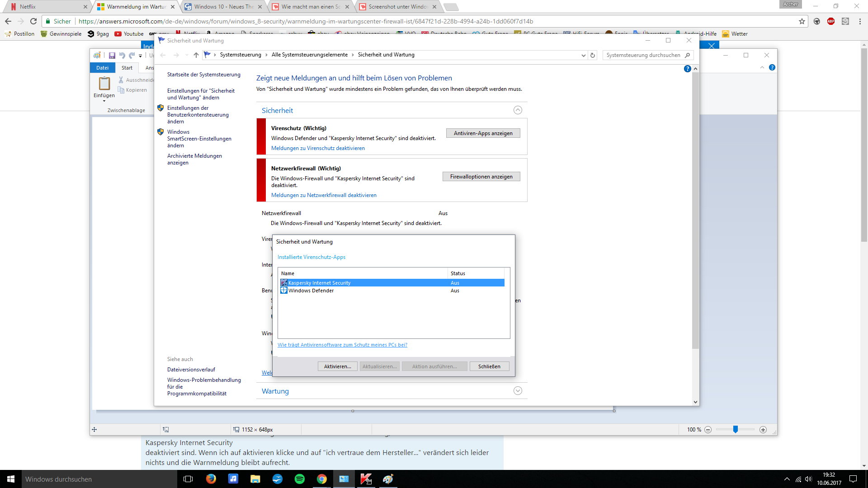The image size is (868, 488).
Task: Adjust the Paint zoom slider
Action: [x=736, y=429]
